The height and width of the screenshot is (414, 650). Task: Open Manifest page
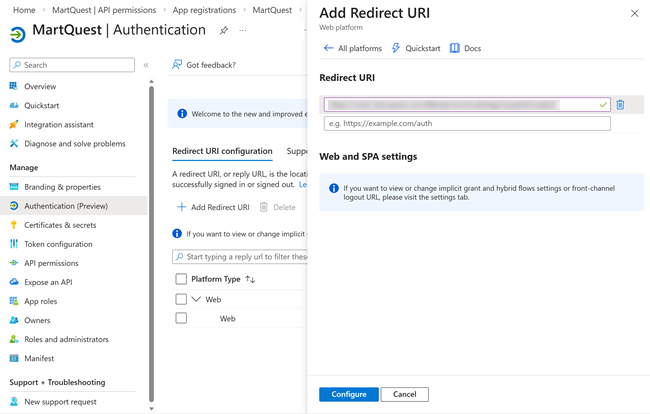coord(39,358)
